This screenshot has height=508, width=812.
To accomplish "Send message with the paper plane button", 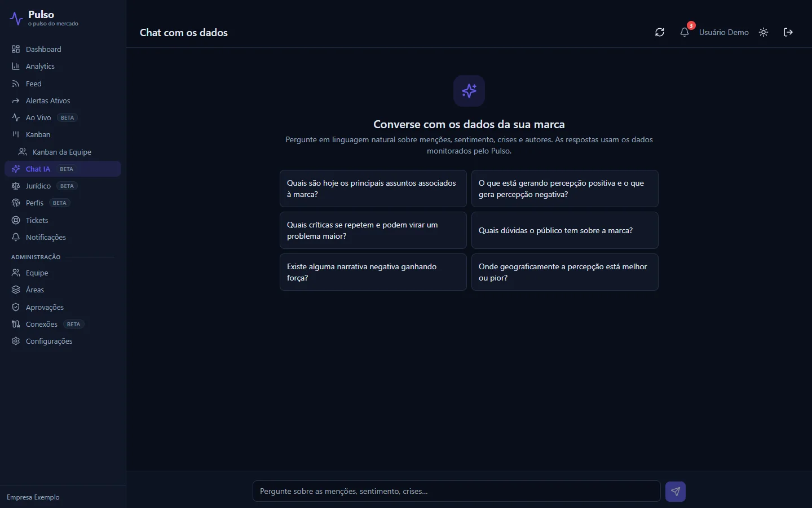I will click(676, 491).
